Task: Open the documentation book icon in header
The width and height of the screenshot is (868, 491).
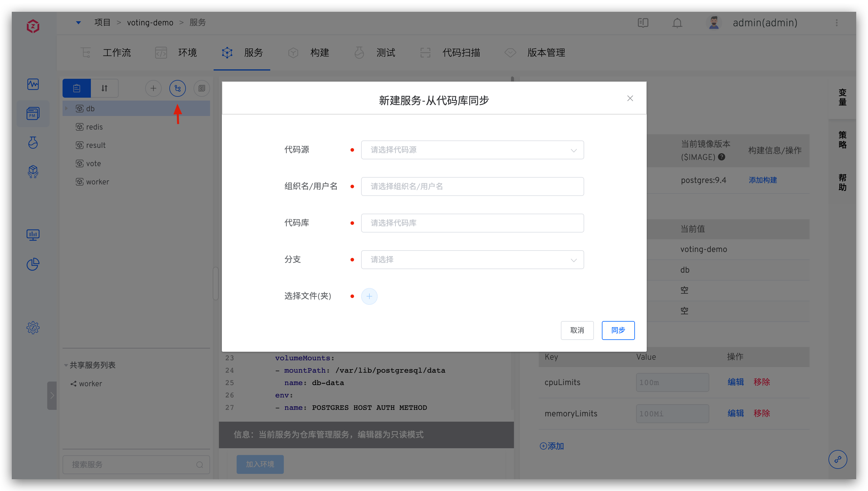Action: point(643,23)
